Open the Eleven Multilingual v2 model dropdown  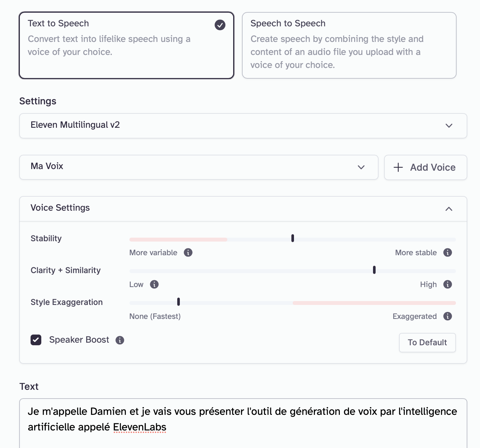pyautogui.click(x=243, y=125)
